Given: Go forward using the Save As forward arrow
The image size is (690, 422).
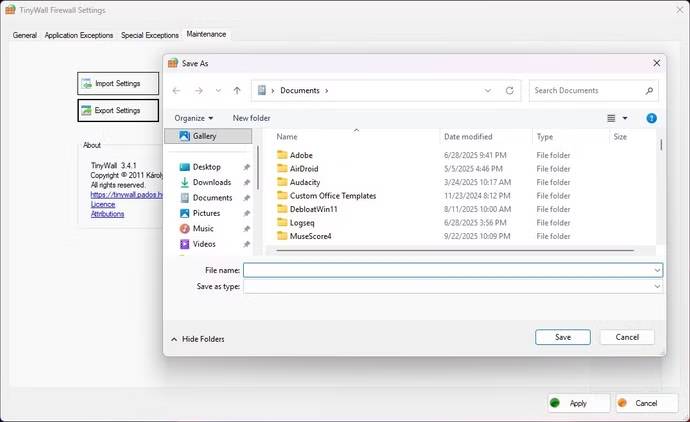Looking at the screenshot, I should click(x=199, y=91).
